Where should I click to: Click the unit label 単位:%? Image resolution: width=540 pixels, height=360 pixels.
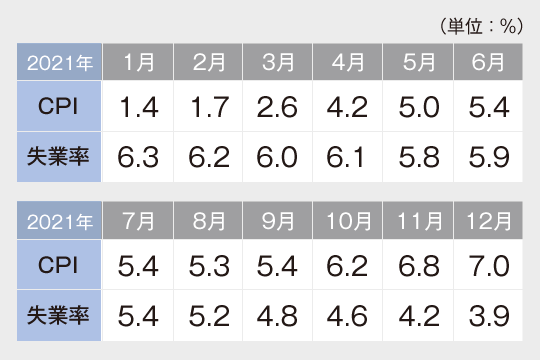(481, 26)
